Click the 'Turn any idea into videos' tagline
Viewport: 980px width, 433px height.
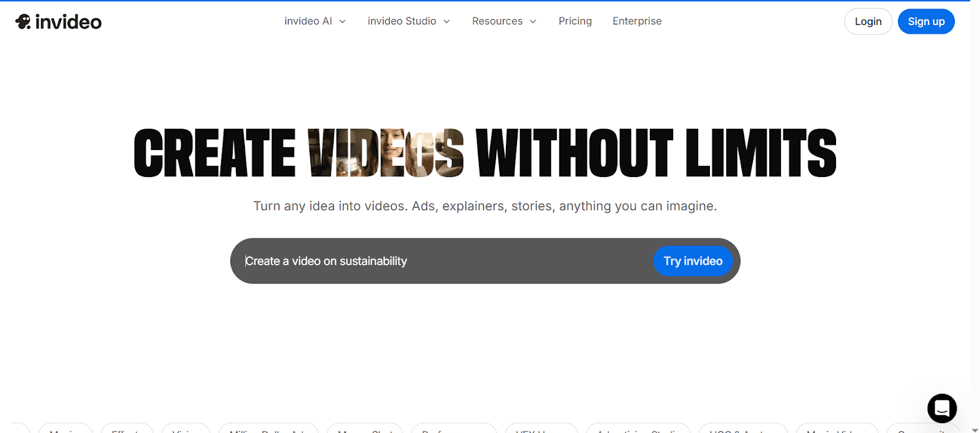485,206
